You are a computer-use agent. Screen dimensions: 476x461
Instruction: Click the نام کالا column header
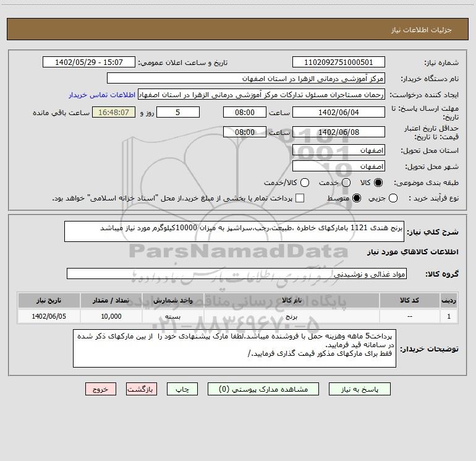pos(291,301)
